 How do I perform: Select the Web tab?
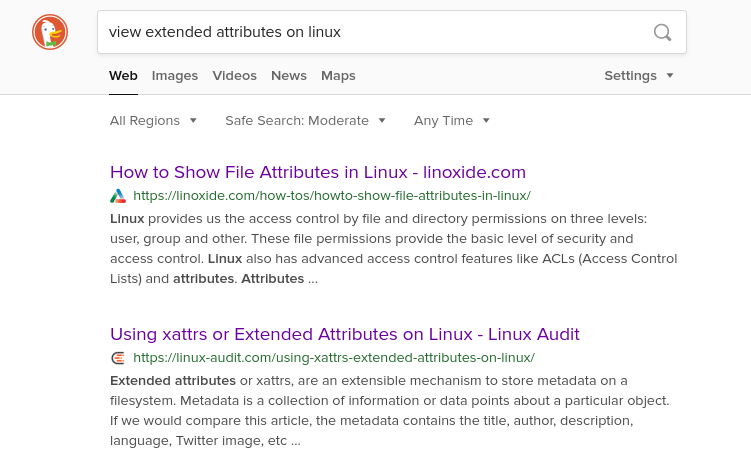[123, 76]
